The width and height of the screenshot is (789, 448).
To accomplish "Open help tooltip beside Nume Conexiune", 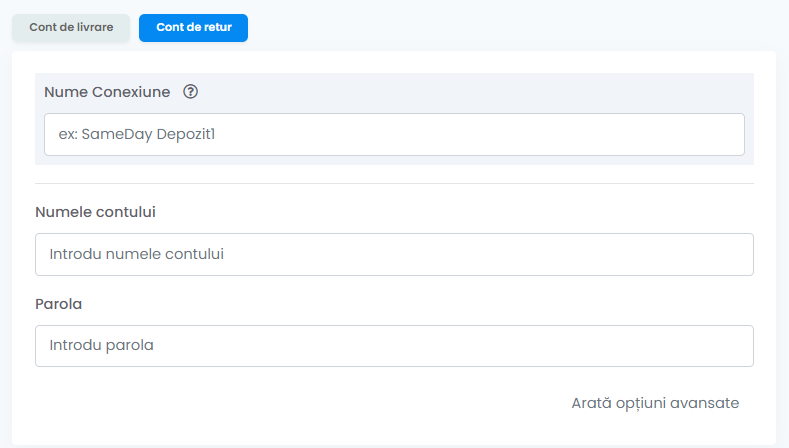I will point(190,92).
